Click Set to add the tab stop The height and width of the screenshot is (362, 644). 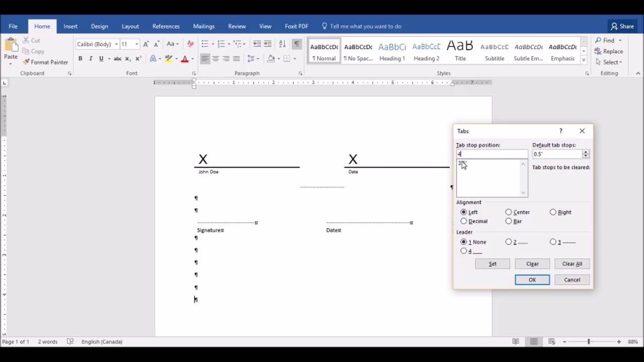(x=492, y=263)
